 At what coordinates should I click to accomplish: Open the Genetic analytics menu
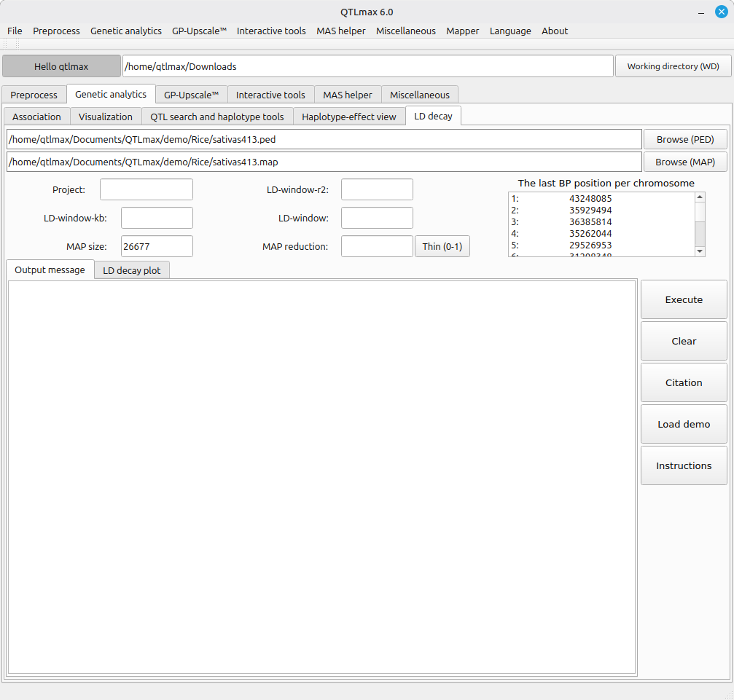pos(126,31)
